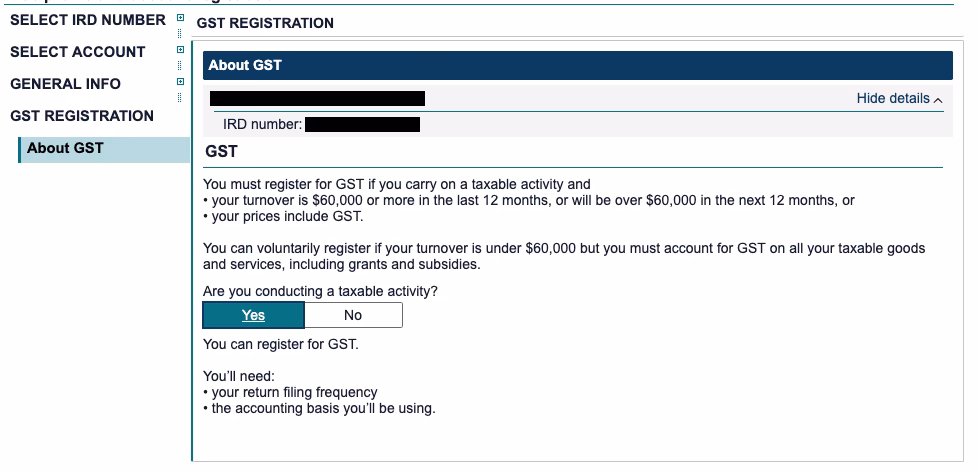Go to the GENERAL INFO step
Screen dimensions: 978x472
click(65, 84)
